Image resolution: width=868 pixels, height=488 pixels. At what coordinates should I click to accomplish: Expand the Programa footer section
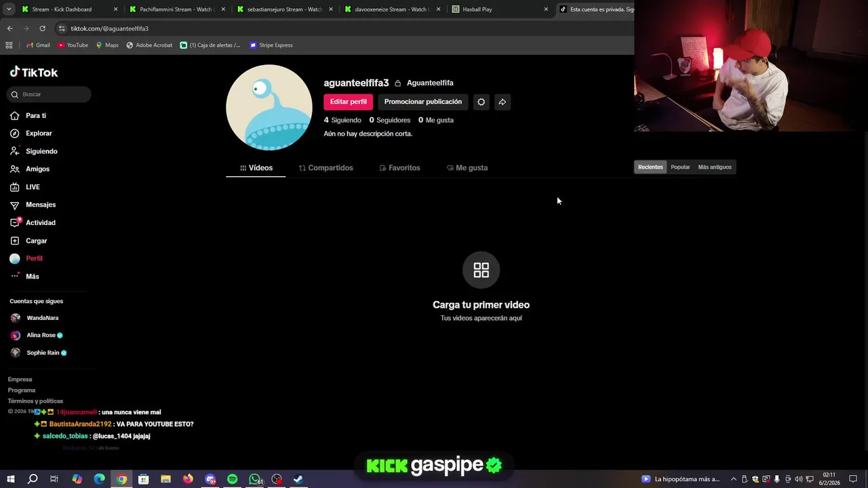point(22,390)
